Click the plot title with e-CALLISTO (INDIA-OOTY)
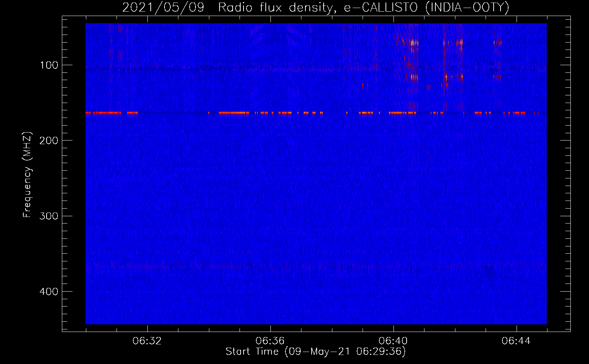This screenshot has width=589, height=364. (x=316, y=7)
